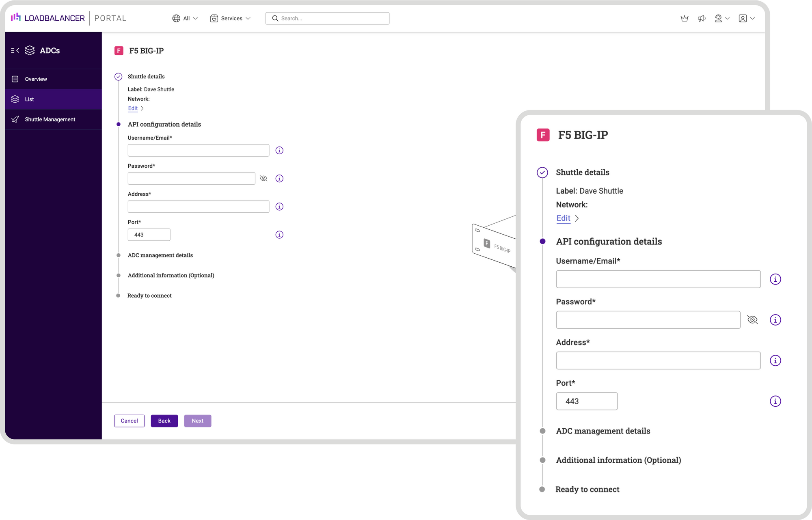Open the megaphone announcements icon
Screen dimensions: 812x520
pyautogui.click(x=702, y=18)
